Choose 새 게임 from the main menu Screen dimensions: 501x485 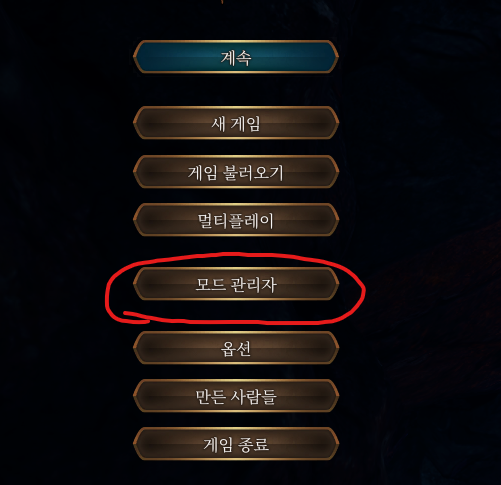[236, 123]
